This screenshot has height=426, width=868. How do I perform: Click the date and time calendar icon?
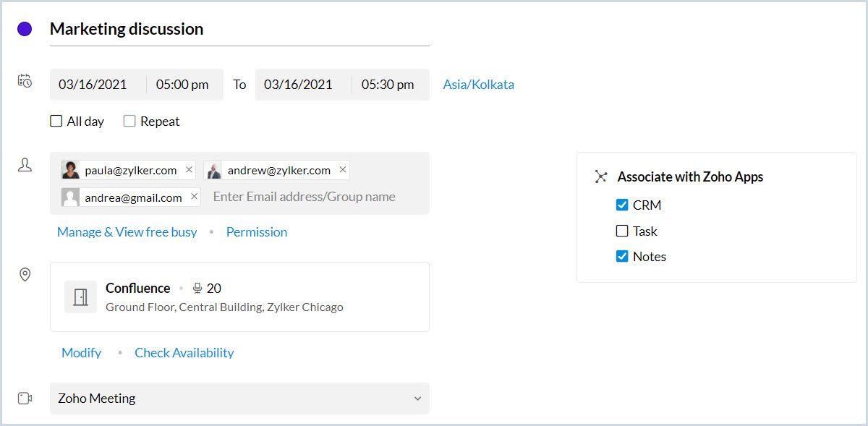pyautogui.click(x=25, y=81)
